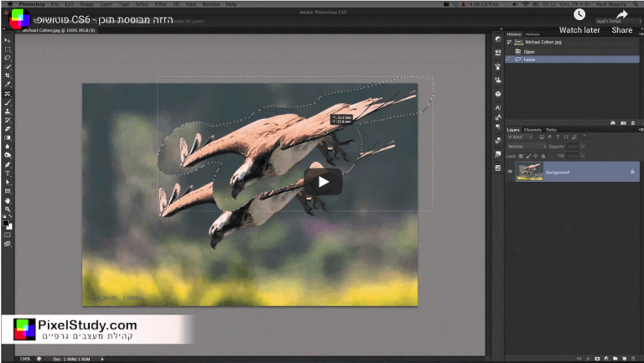
Task: Select the Rectangular Marquee tool
Action: click(x=8, y=49)
